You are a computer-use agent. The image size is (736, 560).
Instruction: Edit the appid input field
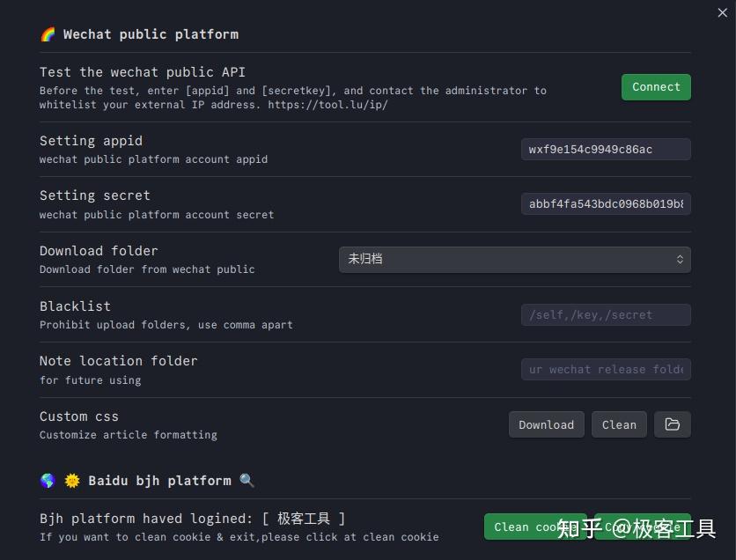[x=606, y=150]
